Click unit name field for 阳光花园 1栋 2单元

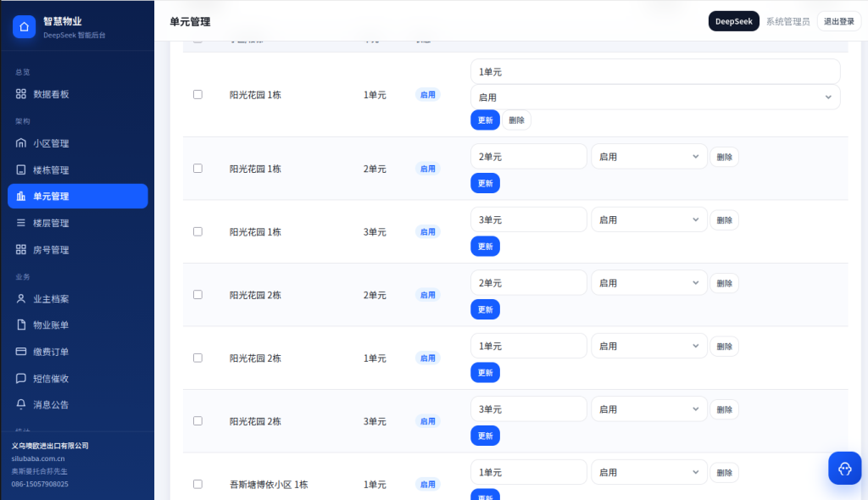click(x=529, y=157)
